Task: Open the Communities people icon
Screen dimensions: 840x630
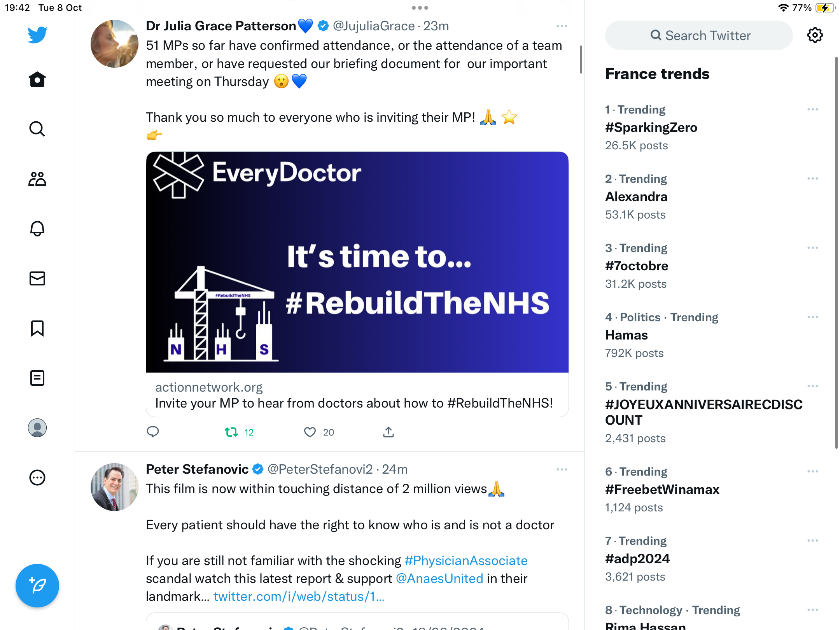Action: [37, 179]
